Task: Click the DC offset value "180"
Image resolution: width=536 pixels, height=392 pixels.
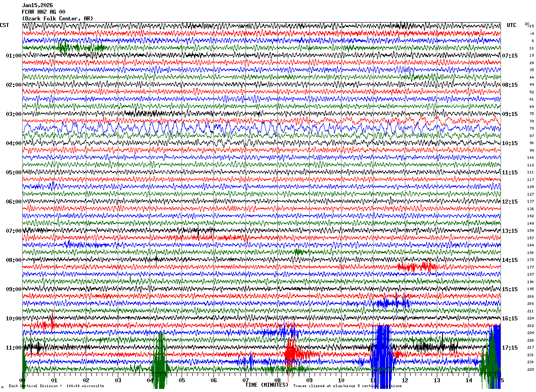Action: tap(531, 253)
